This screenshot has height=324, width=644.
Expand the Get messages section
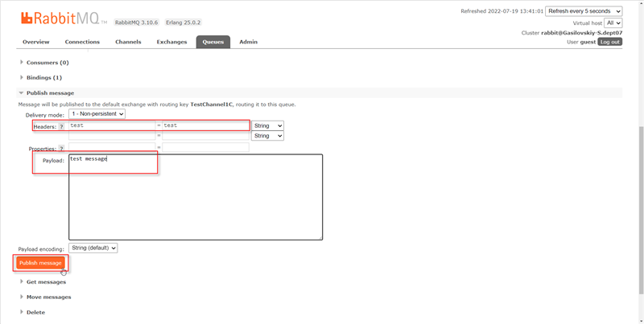point(46,281)
